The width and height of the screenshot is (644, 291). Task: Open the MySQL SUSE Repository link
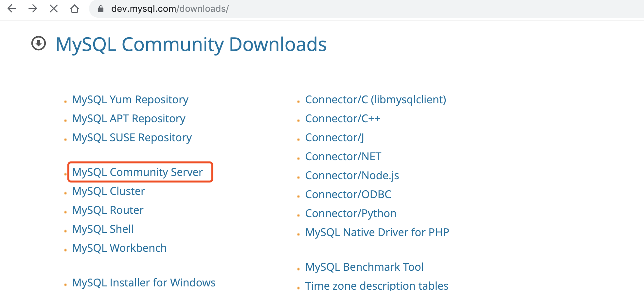coord(132,138)
